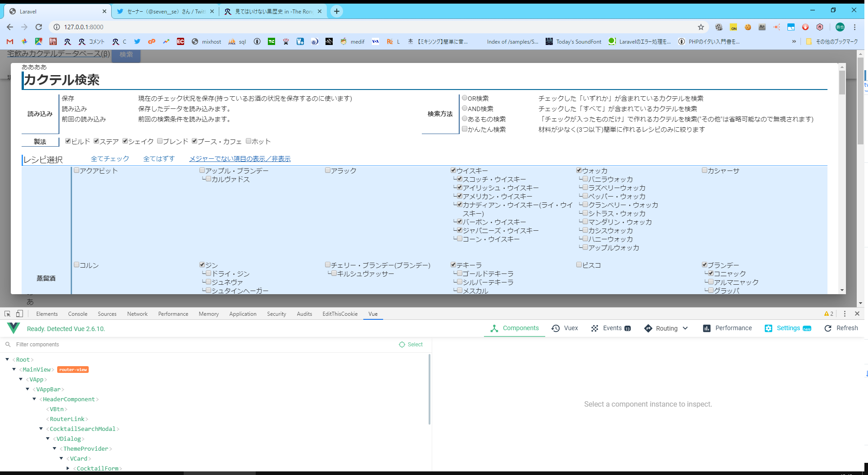Expand the CocktailForm component node
Screen dimensions: 868x475
coord(68,468)
